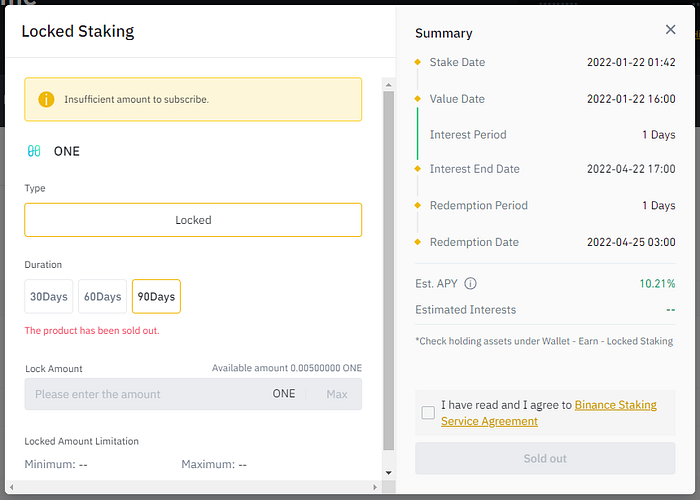Click the insufficient amount warning icon
Image resolution: width=700 pixels, height=500 pixels.
point(46,99)
